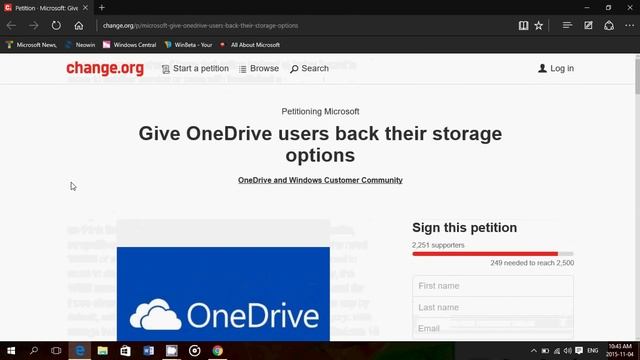Click the Edge icon on the taskbar

pyautogui.click(x=80, y=351)
